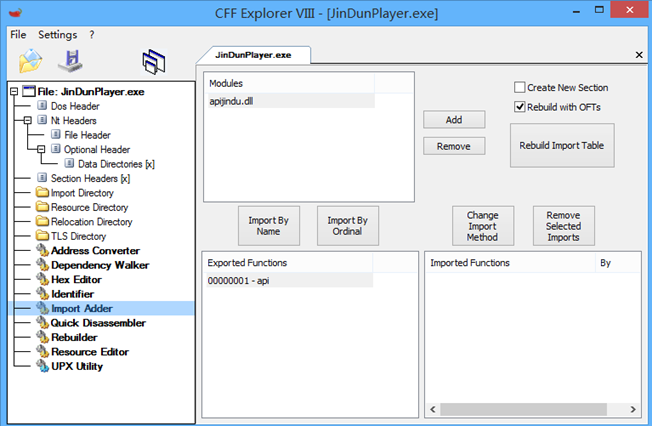Click the Nt Headers tree icon
This screenshot has width=652, height=426.
pos(42,120)
